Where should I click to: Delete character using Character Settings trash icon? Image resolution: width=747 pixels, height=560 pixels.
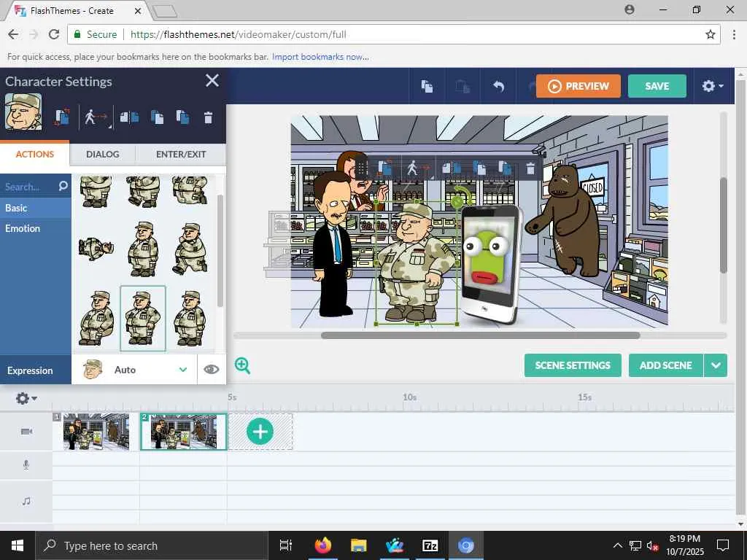coord(208,117)
